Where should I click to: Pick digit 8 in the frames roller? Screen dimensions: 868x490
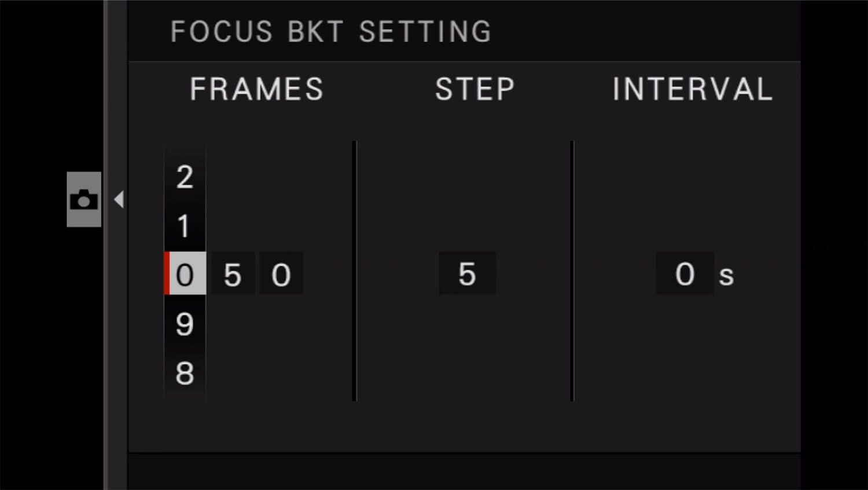pos(185,373)
